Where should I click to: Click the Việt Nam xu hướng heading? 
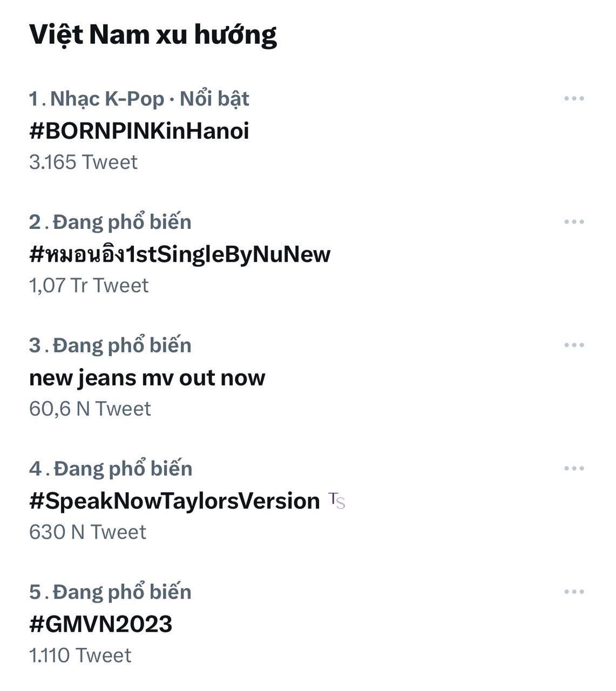point(153,36)
